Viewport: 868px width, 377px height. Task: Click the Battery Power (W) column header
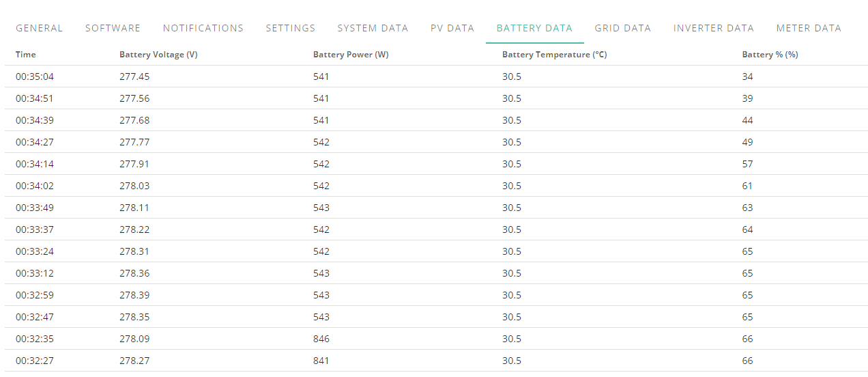point(351,55)
